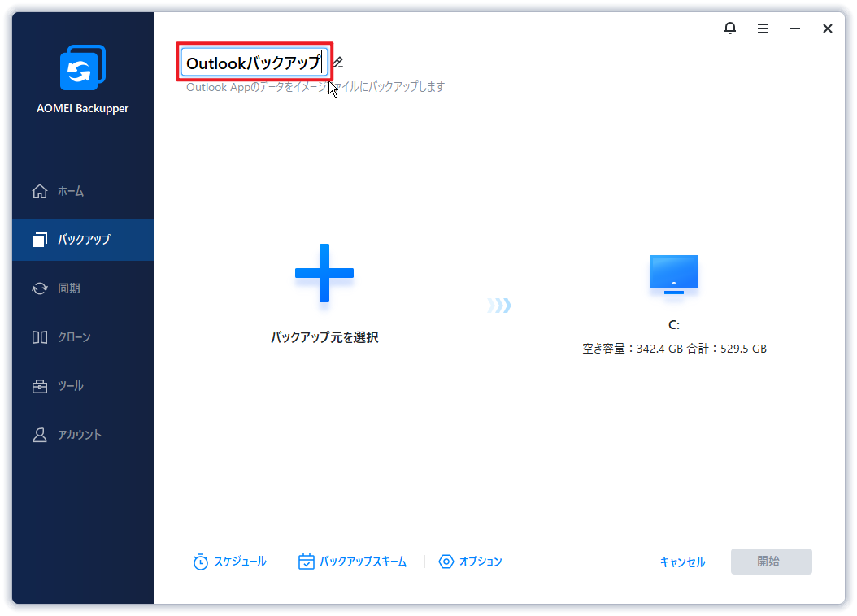The image size is (857, 616).
Task: Open ツール in the sidebar
Action: click(83, 386)
